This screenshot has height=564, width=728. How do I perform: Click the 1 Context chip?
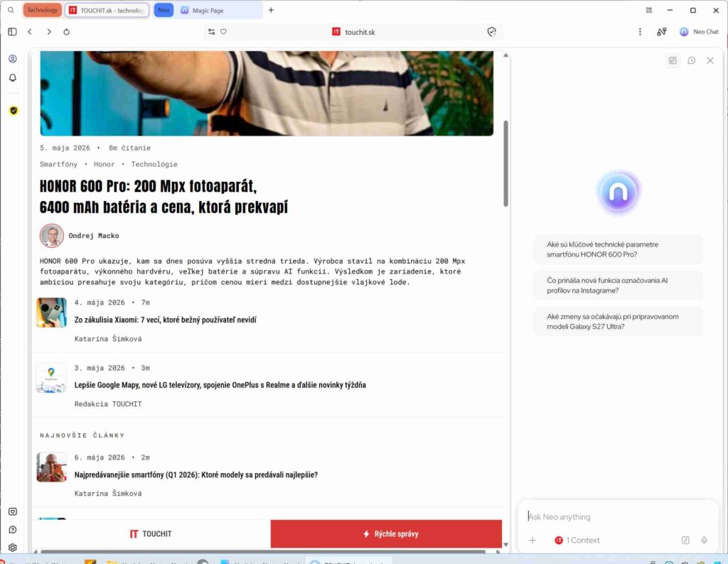[x=577, y=540]
